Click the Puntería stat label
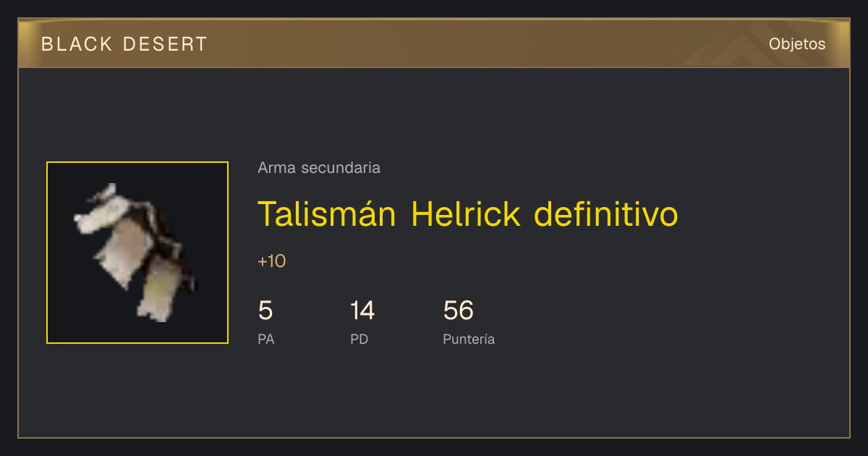Image resolution: width=868 pixels, height=456 pixels. (x=469, y=339)
